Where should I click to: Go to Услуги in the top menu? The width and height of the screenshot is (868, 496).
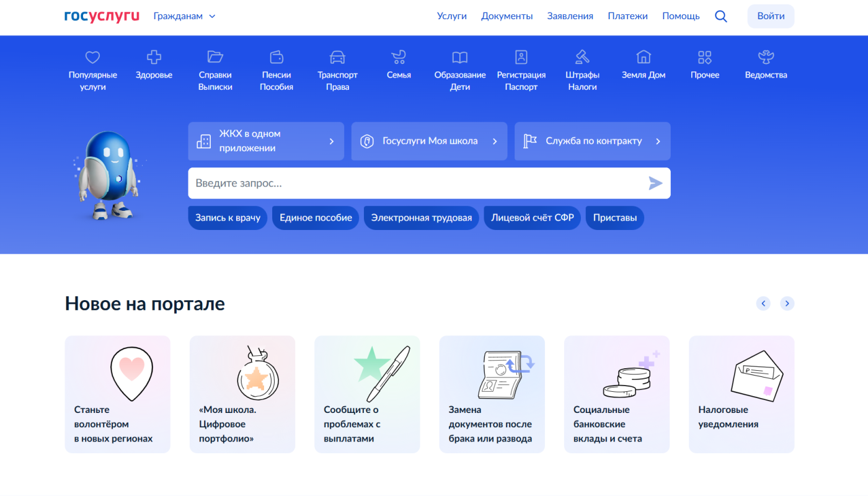[451, 17]
